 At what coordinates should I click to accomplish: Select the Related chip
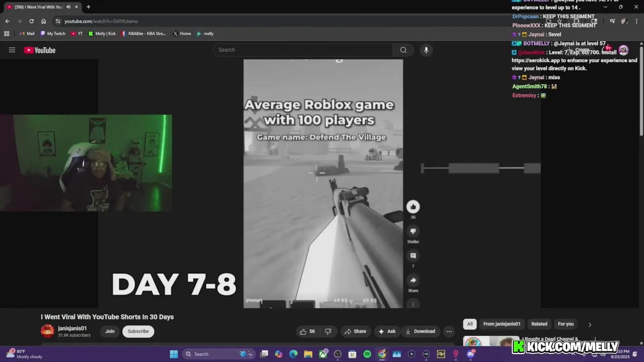coord(539,324)
